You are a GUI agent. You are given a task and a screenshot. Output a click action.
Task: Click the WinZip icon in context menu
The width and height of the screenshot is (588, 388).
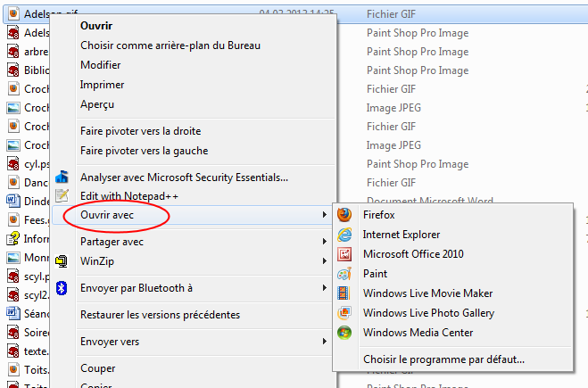(x=62, y=261)
